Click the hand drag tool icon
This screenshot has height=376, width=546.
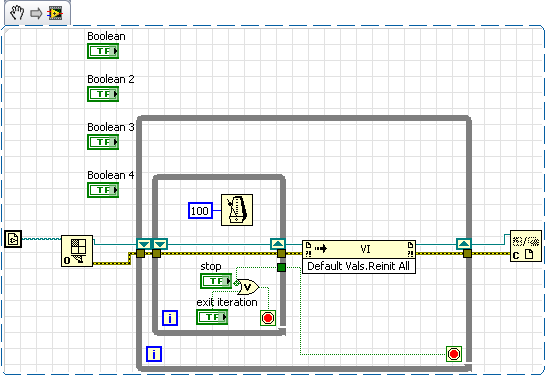(17, 13)
